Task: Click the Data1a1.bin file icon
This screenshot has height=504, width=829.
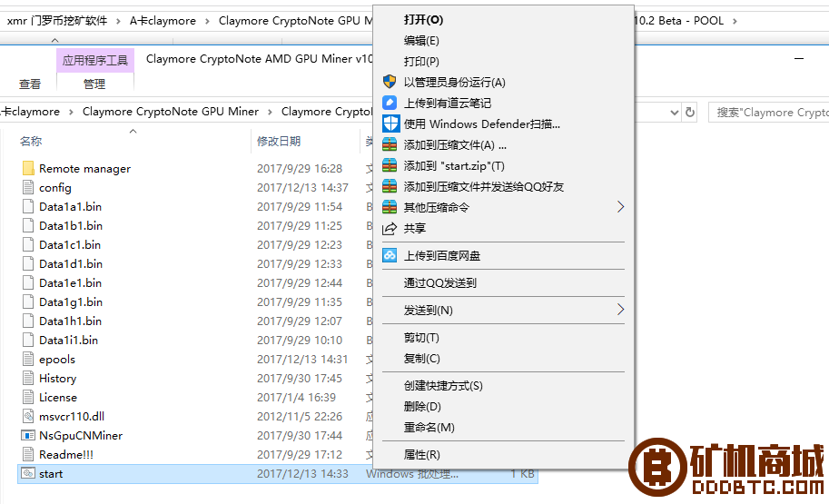Action: (x=28, y=206)
